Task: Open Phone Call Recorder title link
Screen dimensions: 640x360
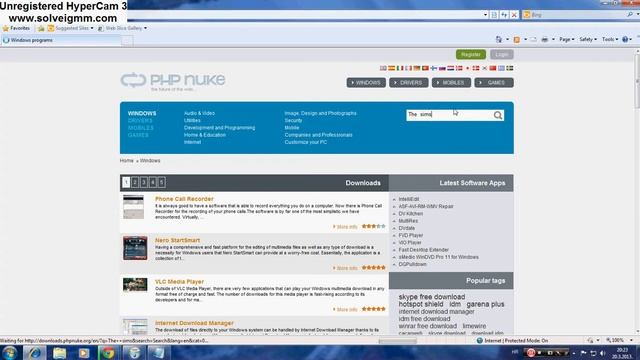Action: click(x=184, y=199)
